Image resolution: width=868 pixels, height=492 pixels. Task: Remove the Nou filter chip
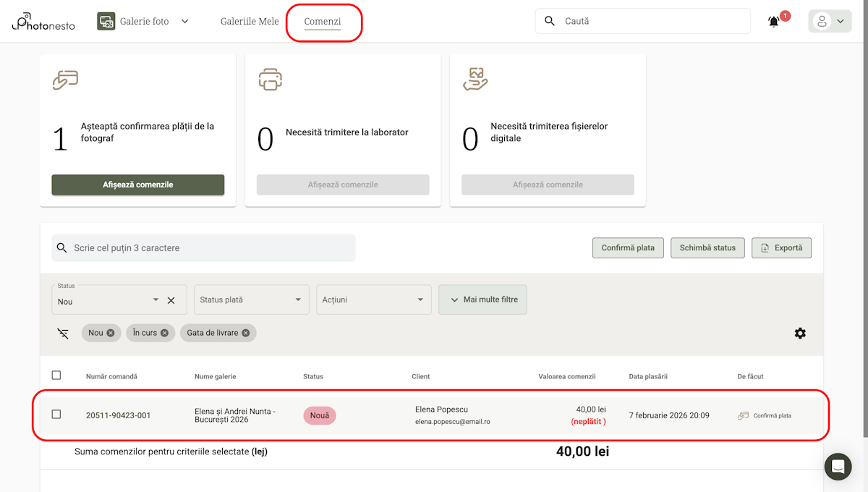(111, 333)
